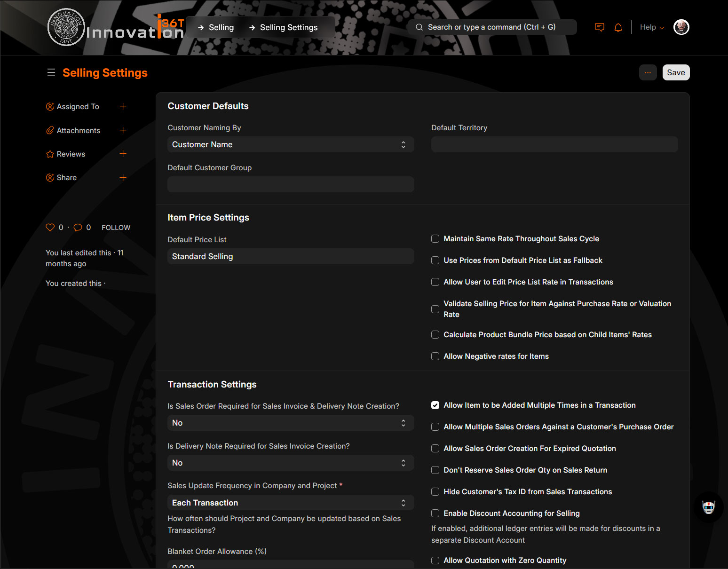Image resolution: width=728 pixels, height=569 pixels.
Task: Click the heart like icon
Action: (50, 228)
